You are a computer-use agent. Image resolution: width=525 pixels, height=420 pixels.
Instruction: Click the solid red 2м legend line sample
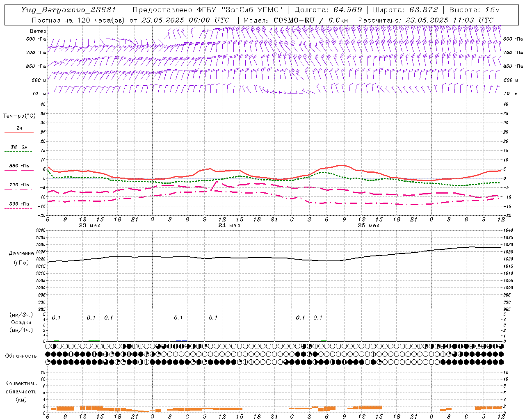pyautogui.click(x=19, y=133)
